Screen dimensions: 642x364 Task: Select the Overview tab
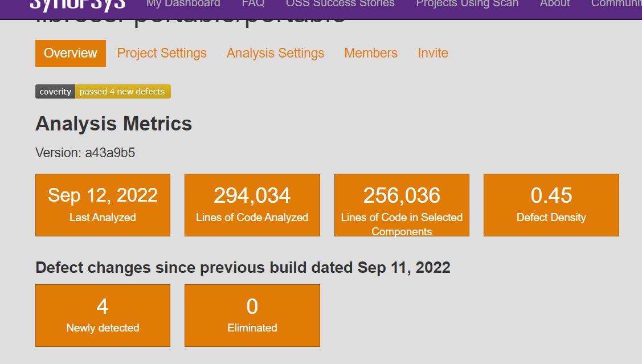70,53
